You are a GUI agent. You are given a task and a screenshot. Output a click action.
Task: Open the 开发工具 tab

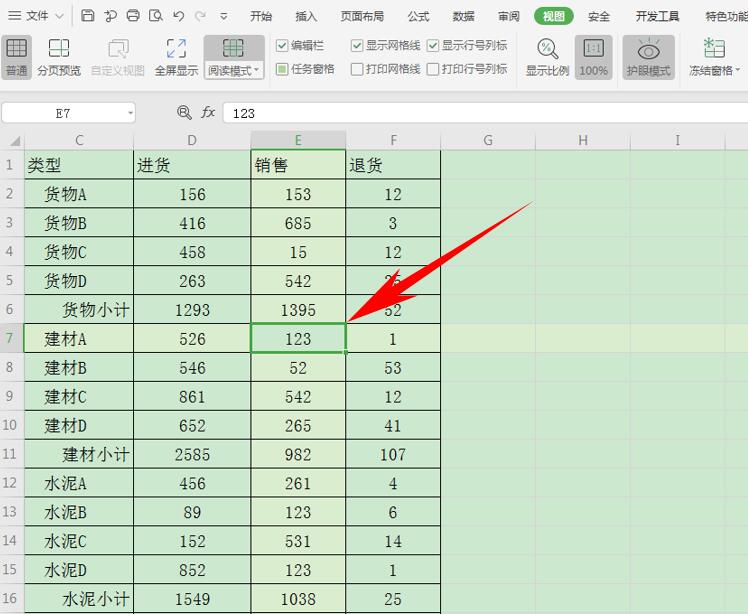pyautogui.click(x=657, y=17)
